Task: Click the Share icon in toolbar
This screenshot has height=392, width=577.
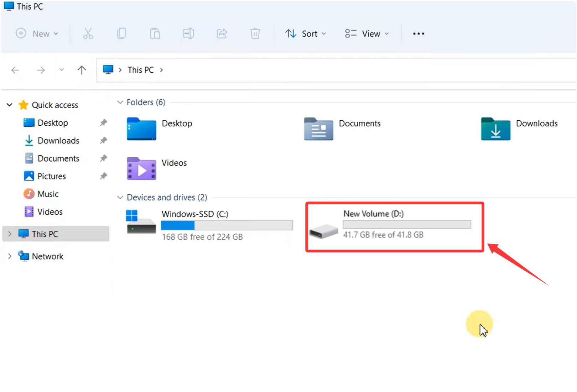Action: 222,33
